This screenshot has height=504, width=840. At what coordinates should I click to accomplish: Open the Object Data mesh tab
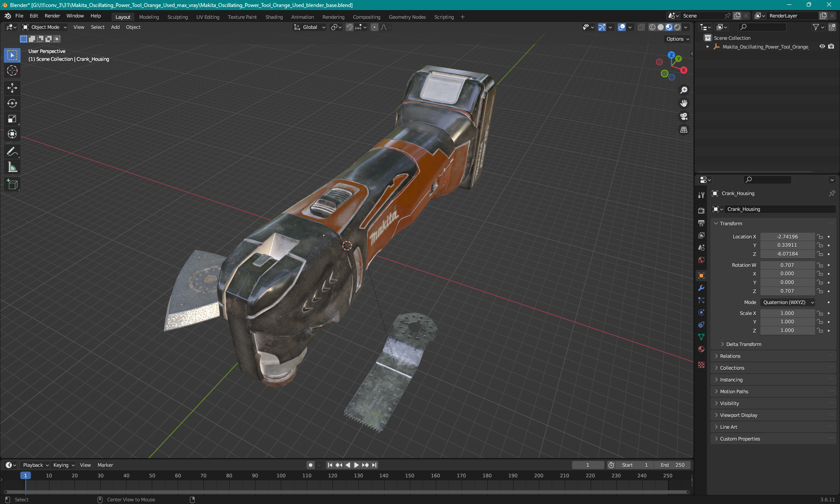(701, 337)
